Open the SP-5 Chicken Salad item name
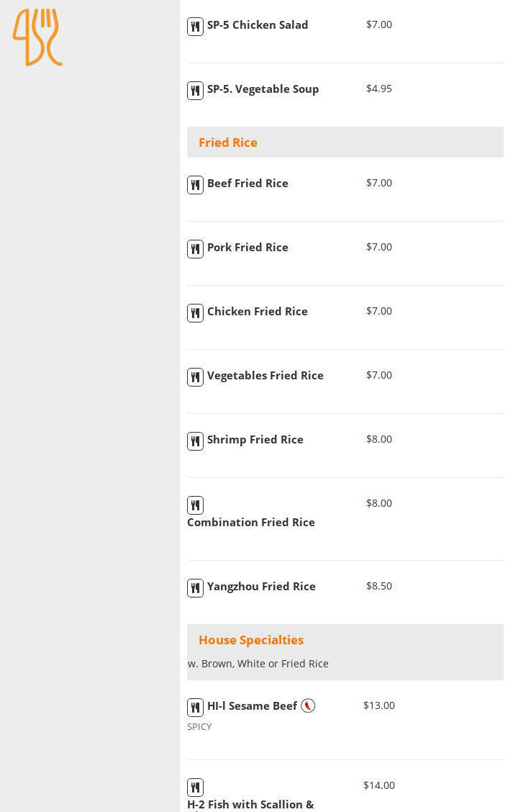The height and width of the screenshot is (812, 518). pos(258,25)
